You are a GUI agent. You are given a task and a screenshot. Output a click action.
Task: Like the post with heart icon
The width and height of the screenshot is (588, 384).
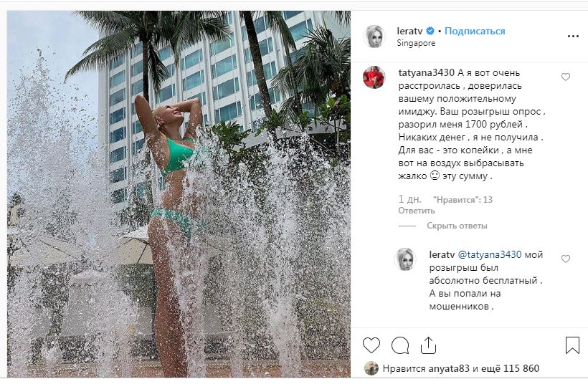coord(371,345)
